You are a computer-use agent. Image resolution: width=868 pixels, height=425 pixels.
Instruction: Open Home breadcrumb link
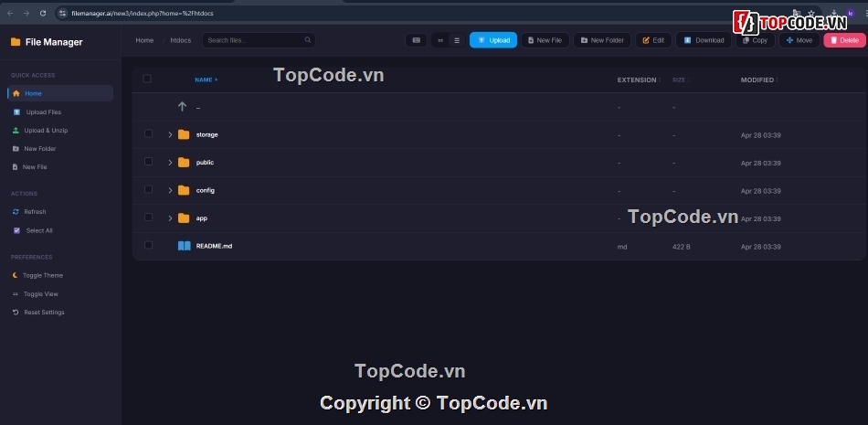coord(144,40)
